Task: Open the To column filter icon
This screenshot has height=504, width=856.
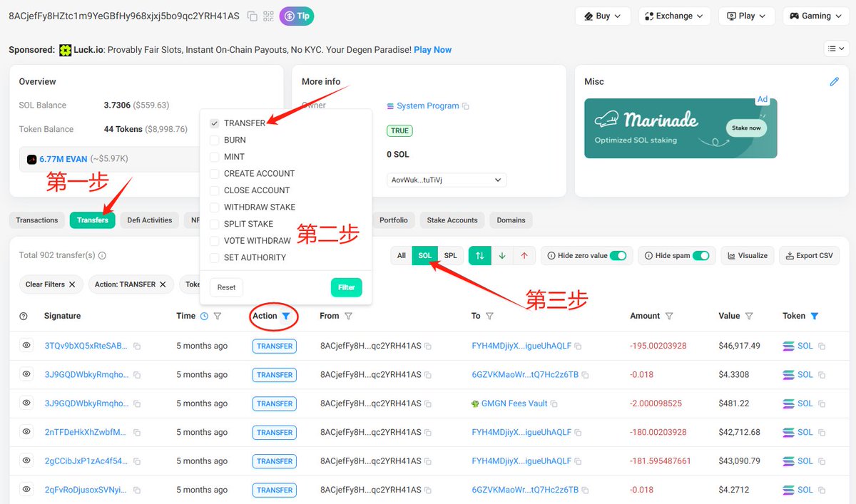Action: [x=489, y=316]
